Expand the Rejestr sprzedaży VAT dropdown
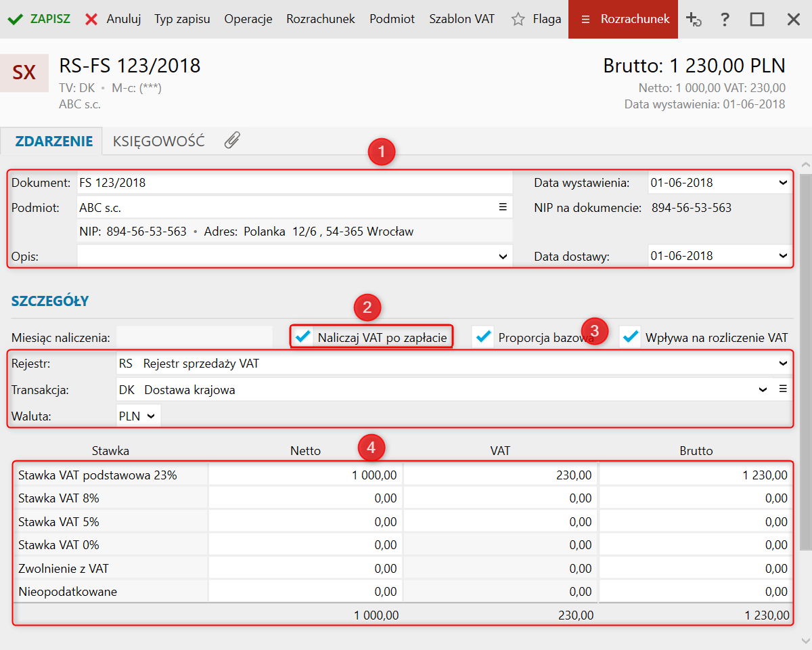This screenshot has height=650, width=812. coord(783,364)
